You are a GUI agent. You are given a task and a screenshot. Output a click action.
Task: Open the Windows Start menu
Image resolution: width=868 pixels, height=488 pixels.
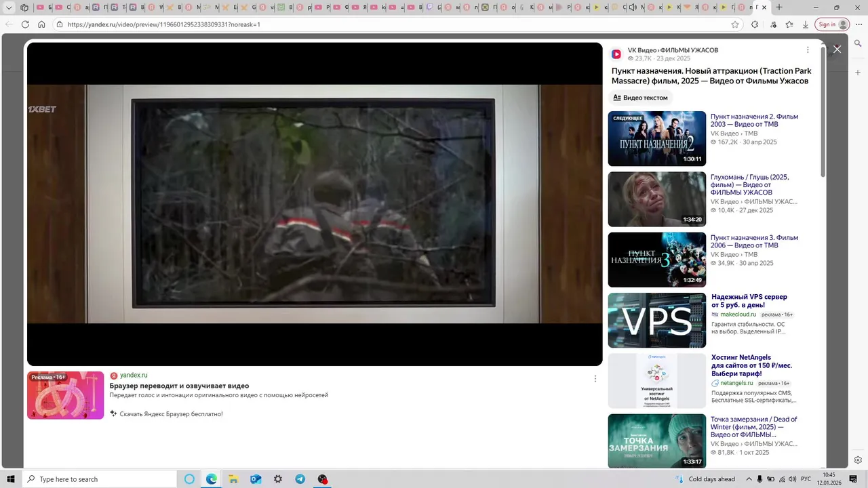(11, 479)
